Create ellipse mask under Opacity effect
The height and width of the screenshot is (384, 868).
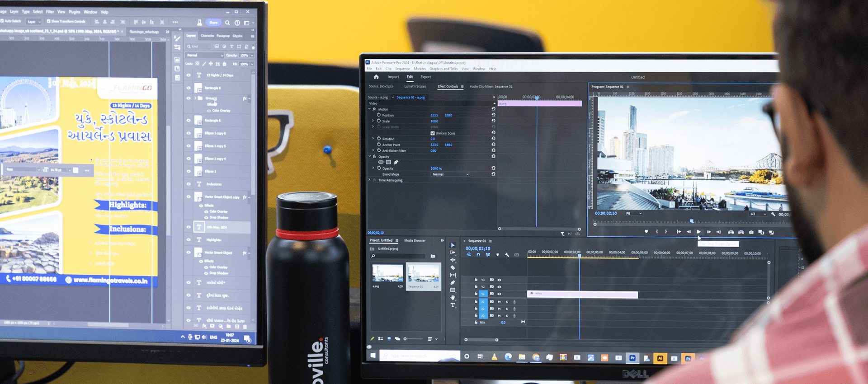pos(381,162)
